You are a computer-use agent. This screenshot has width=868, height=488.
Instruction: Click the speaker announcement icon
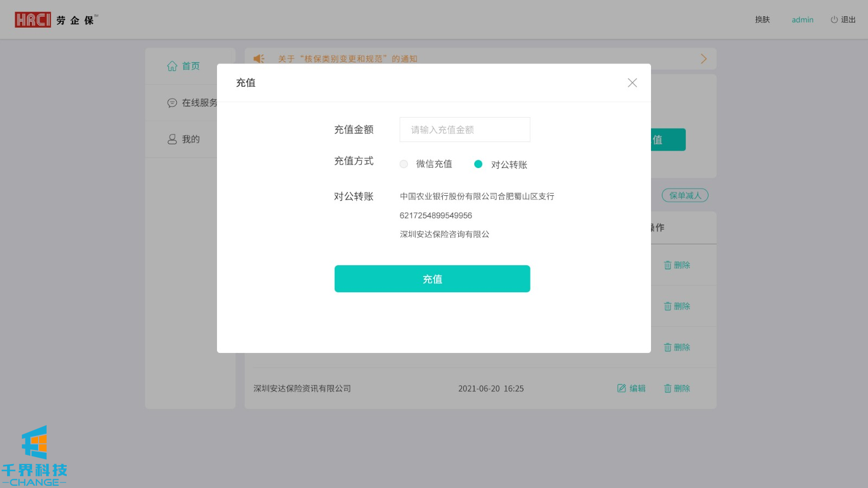coord(259,59)
